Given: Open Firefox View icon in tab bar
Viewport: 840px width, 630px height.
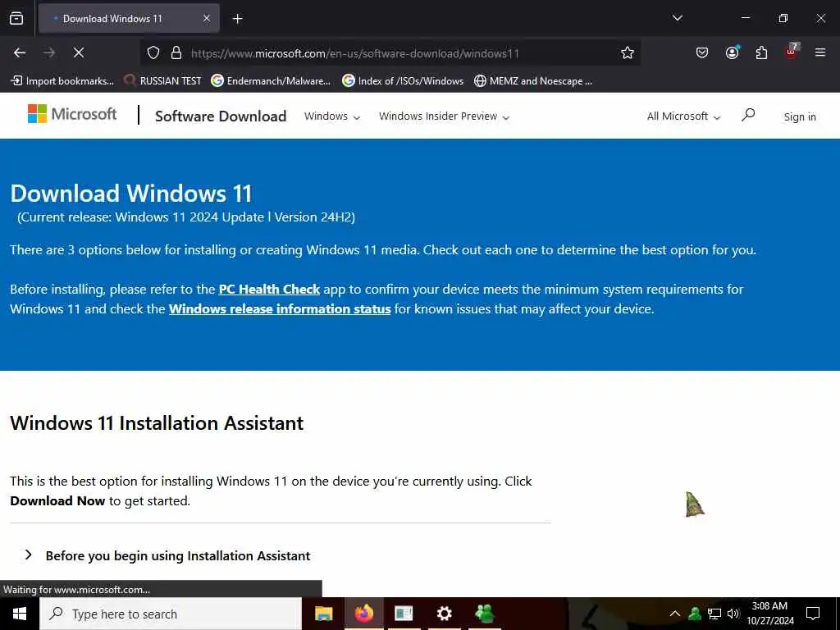Looking at the screenshot, I should pyautogui.click(x=16, y=19).
